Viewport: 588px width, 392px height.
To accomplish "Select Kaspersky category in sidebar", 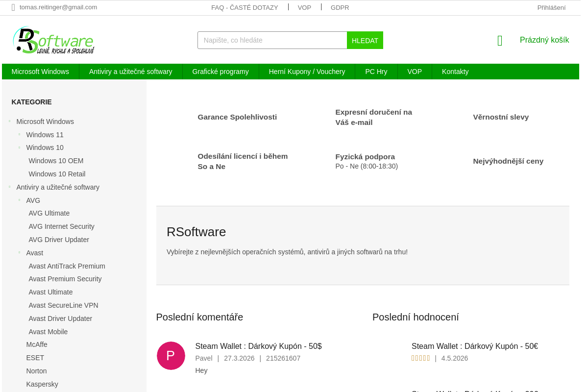I will coord(42,384).
